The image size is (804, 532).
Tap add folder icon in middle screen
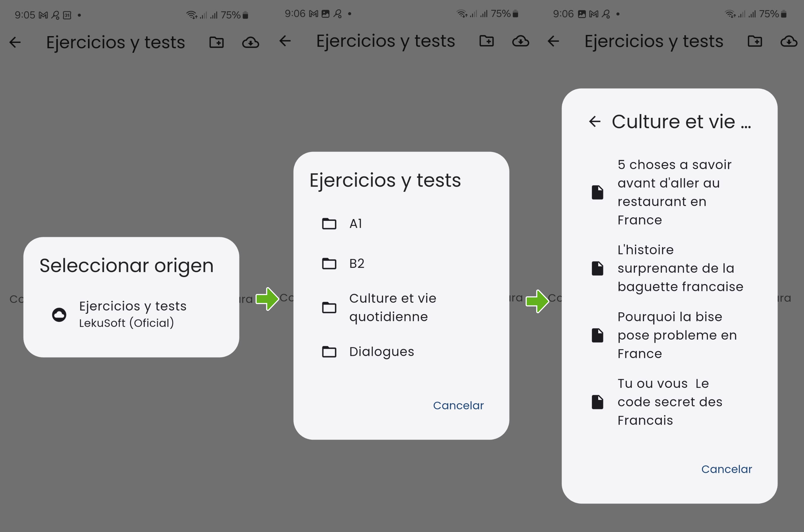tap(486, 41)
